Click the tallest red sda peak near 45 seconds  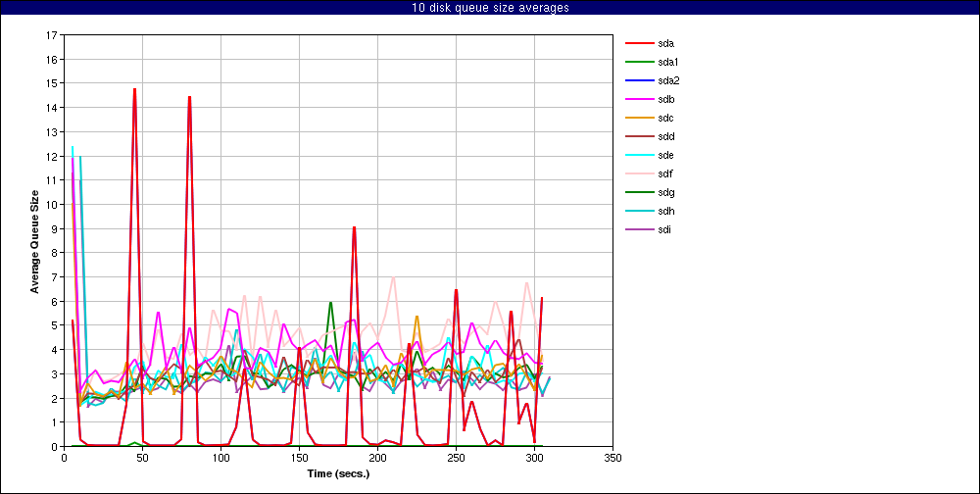[134, 89]
